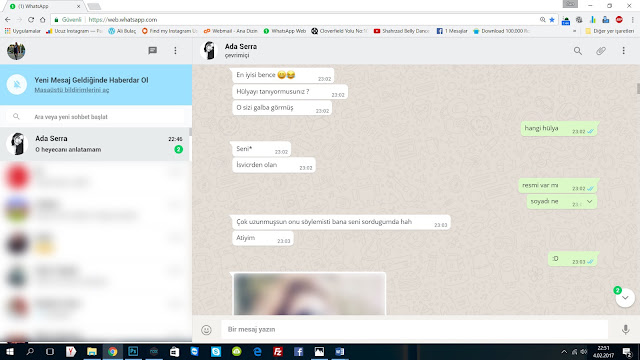Screen dimensions: 640x360
Task: Show hidden system tray icons
Action: 564,352
